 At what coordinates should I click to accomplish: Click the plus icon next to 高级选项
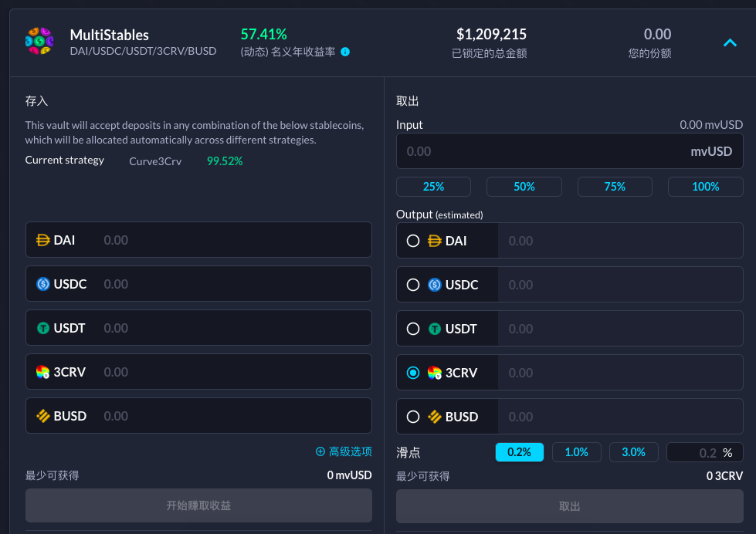tap(320, 451)
